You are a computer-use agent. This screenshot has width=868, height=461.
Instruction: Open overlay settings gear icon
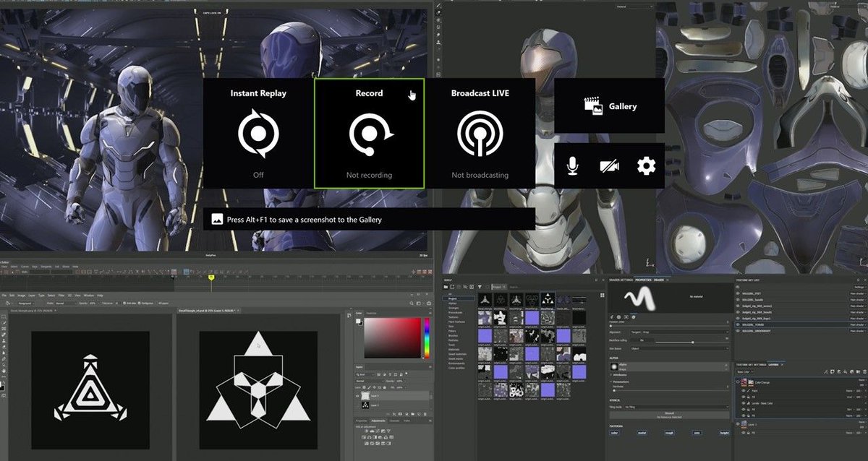[646, 166]
